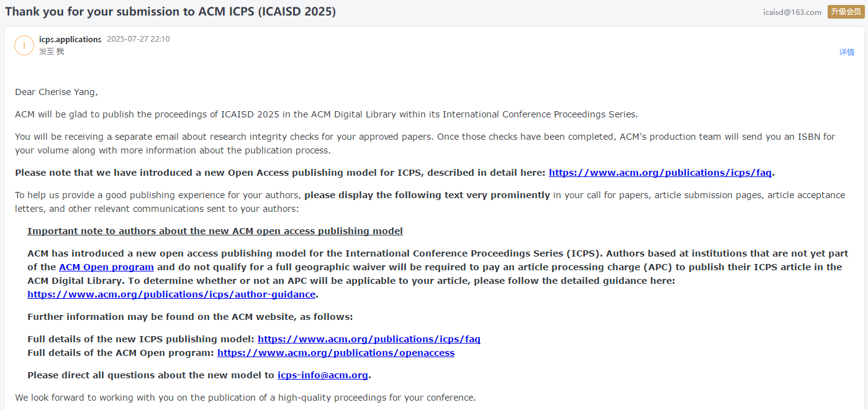Open account address icaisd@163.com
Image resolution: width=868 pixels, height=410 pixels.
792,12
